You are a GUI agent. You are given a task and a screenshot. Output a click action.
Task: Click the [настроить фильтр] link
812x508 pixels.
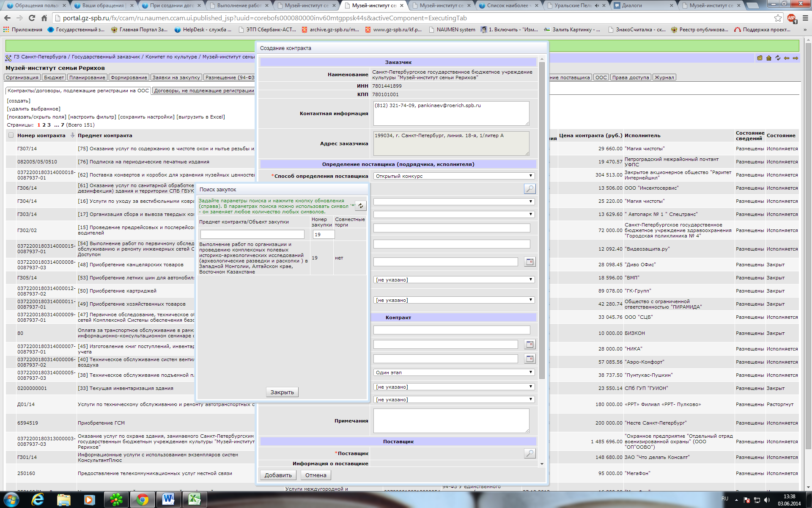click(x=92, y=117)
